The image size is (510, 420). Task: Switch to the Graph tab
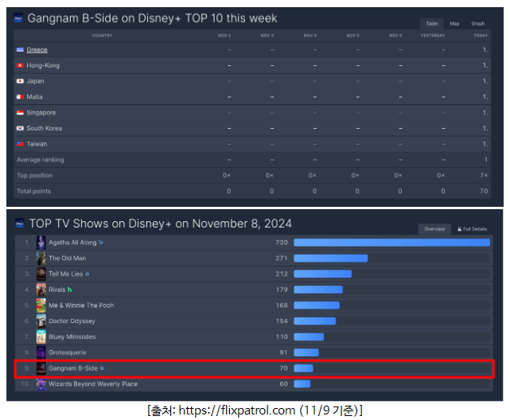coord(477,24)
